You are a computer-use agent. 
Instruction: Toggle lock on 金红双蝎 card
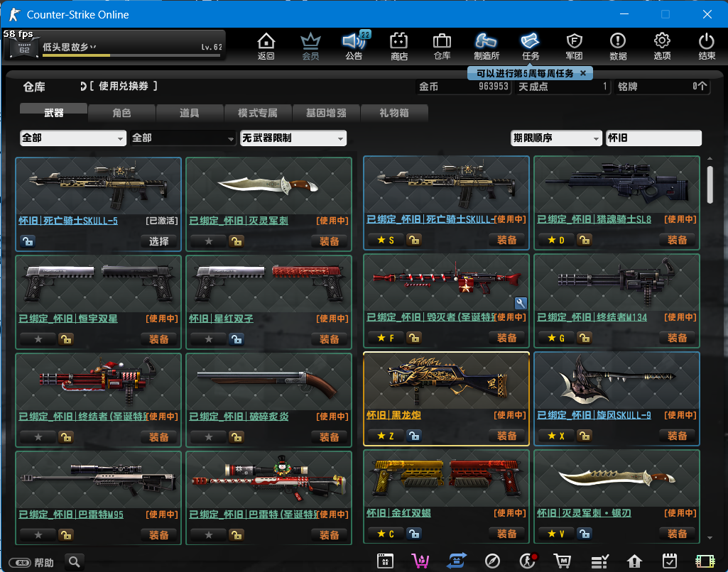click(414, 534)
